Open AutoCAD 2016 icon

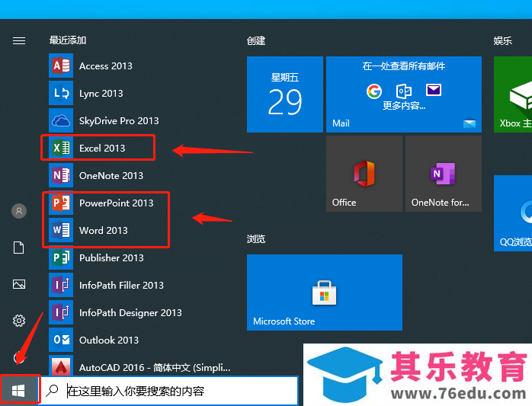pyautogui.click(x=61, y=365)
